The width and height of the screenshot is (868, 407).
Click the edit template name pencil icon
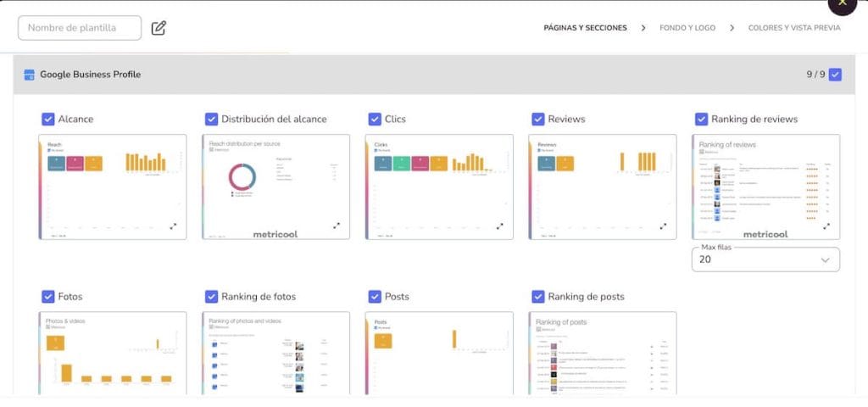tap(159, 28)
